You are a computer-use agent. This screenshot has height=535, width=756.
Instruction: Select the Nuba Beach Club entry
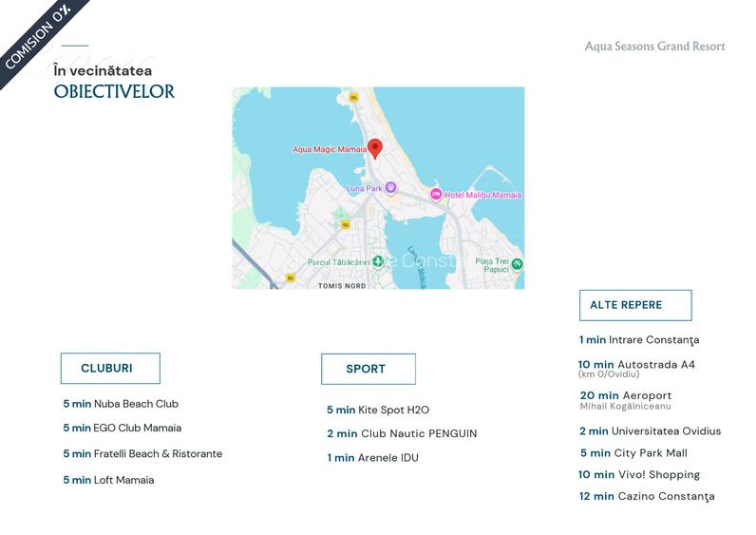point(121,404)
